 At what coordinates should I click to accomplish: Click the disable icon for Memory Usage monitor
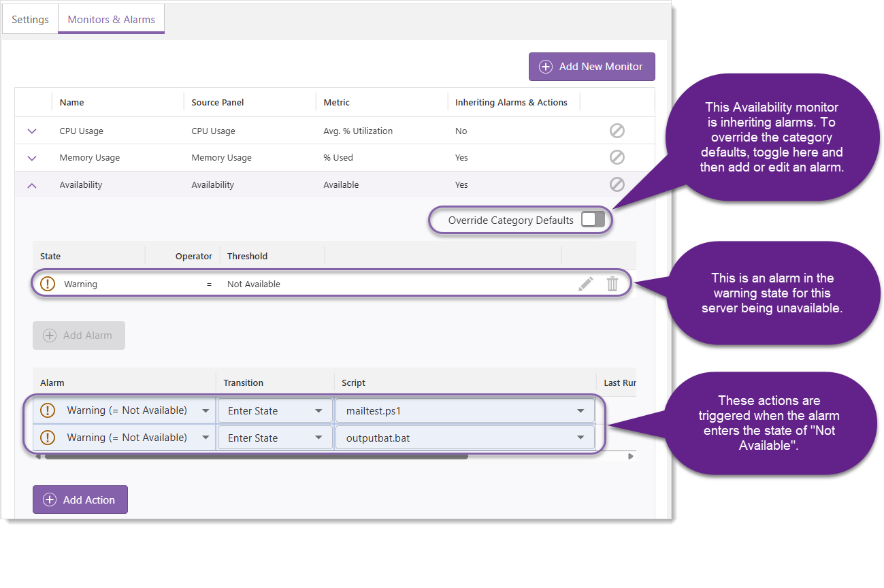(x=617, y=157)
